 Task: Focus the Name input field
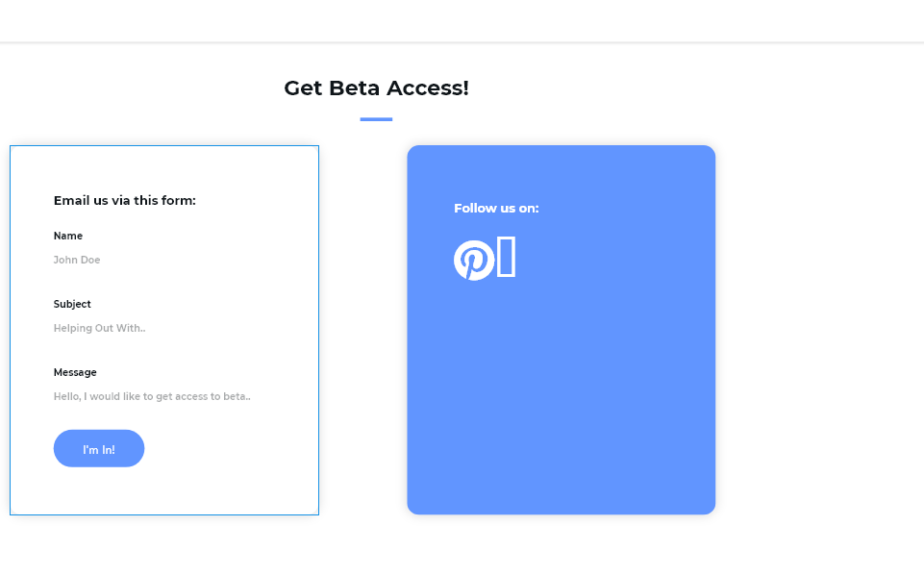tap(163, 260)
